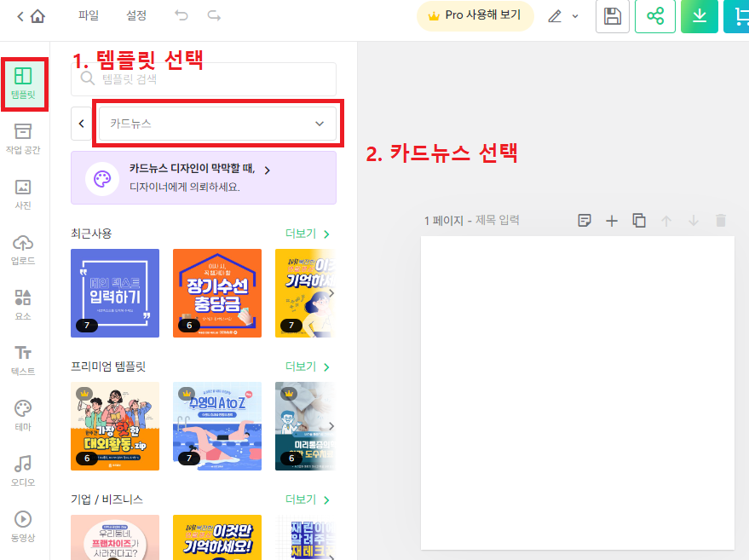Click the 제목 입력 page title field
Image resolution: width=749 pixels, height=560 pixels.
pyautogui.click(x=498, y=220)
